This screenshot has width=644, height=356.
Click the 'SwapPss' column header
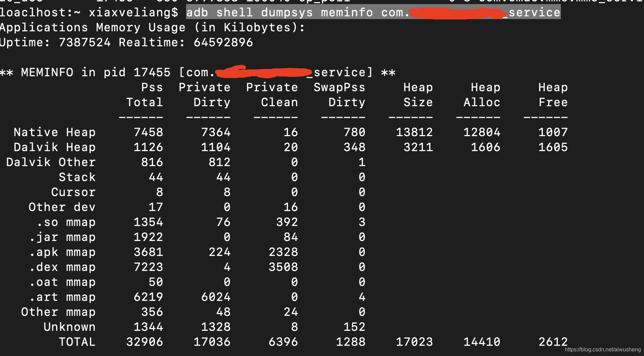[339, 87]
